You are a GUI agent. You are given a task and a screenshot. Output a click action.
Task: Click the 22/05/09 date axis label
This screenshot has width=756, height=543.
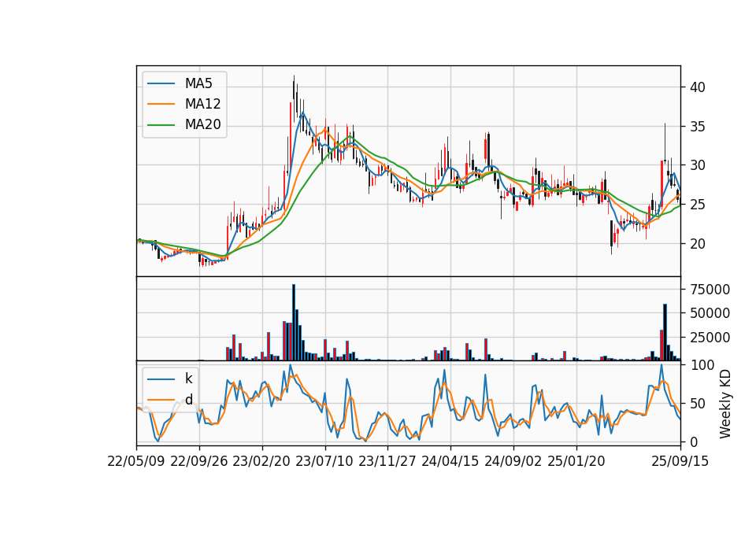coord(136,461)
